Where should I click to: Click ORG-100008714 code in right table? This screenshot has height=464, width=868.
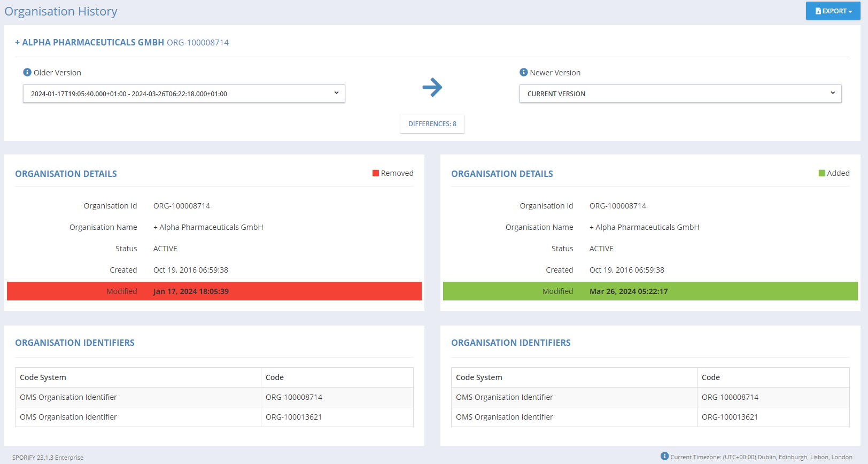coord(730,397)
